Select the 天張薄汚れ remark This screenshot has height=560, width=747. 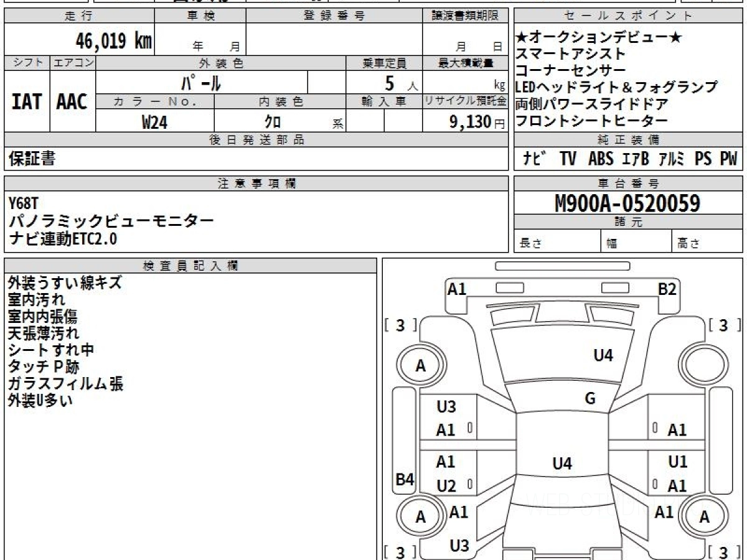tap(44, 333)
